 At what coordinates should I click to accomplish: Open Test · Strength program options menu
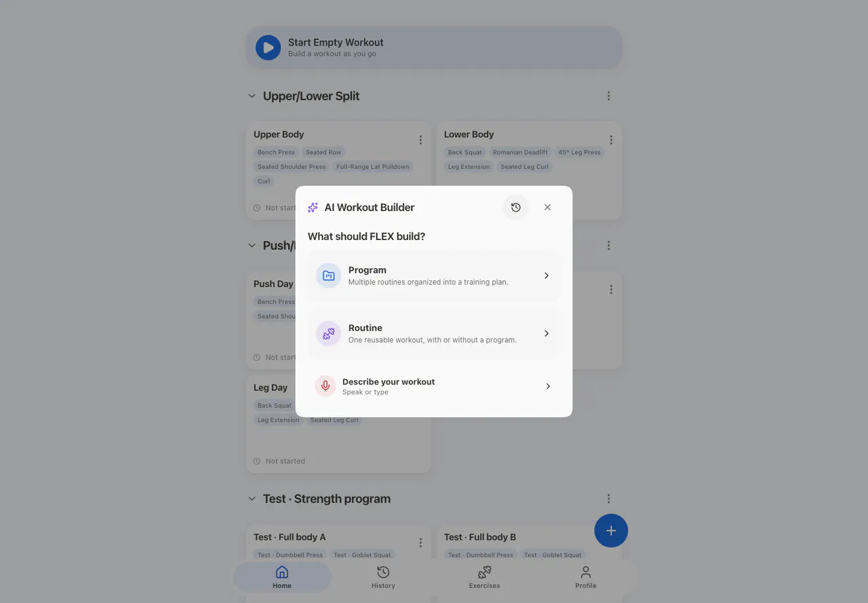tap(608, 499)
